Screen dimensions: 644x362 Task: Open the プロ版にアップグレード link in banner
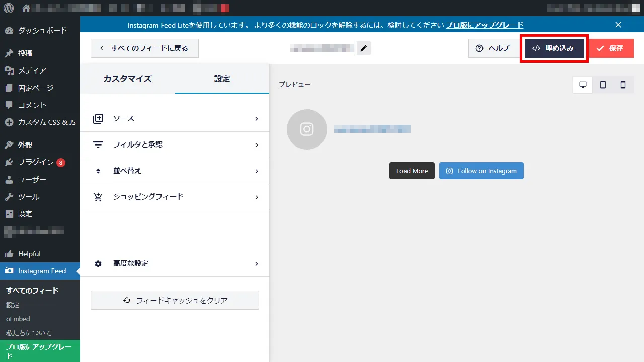484,25
